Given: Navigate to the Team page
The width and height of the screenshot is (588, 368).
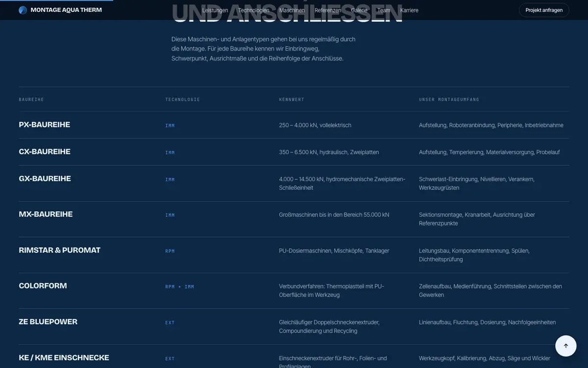Looking at the screenshot, I should [384, 10].
